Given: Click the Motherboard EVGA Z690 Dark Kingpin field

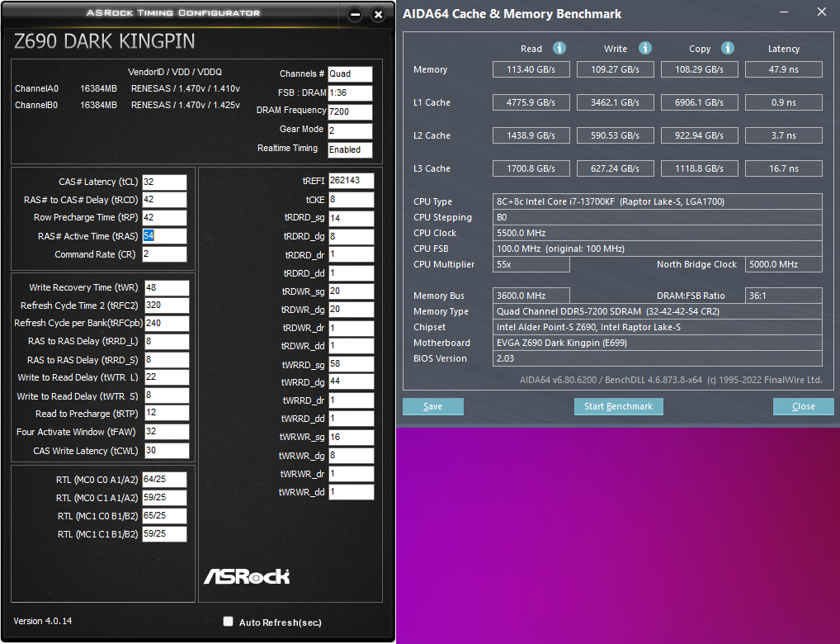Looking at the screenshot, I should pyautogui.click(x=658, y=343).
